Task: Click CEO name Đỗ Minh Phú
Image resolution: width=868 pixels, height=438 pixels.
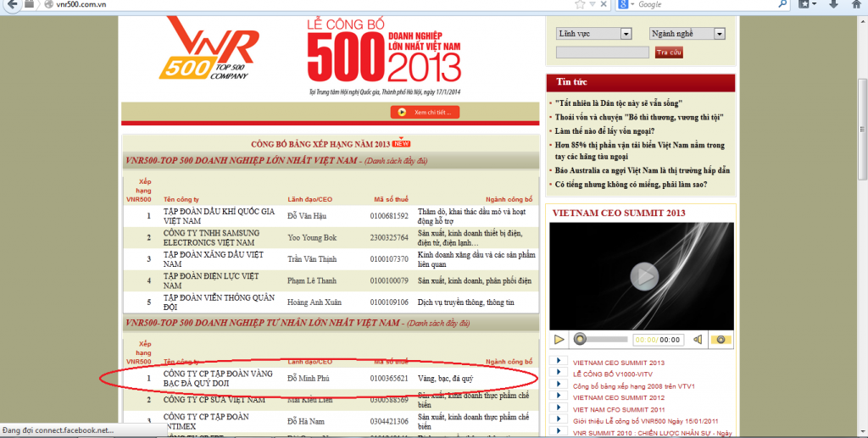Action: coord(309,379)
